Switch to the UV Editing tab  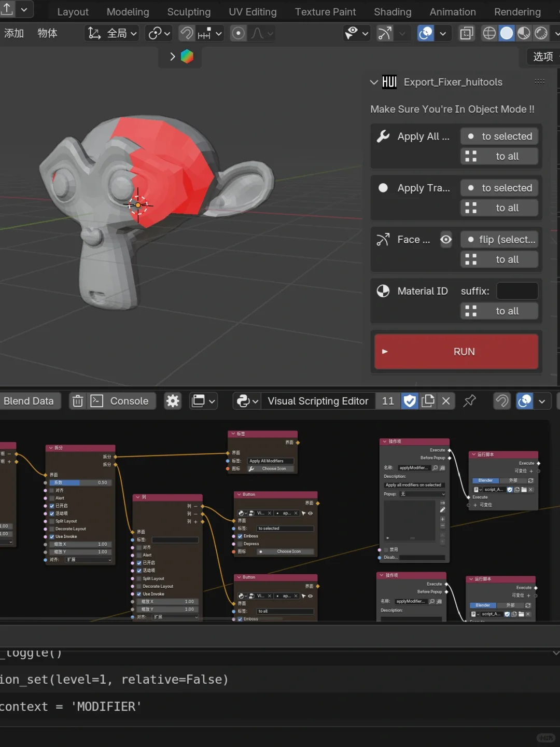click(253, 11)
